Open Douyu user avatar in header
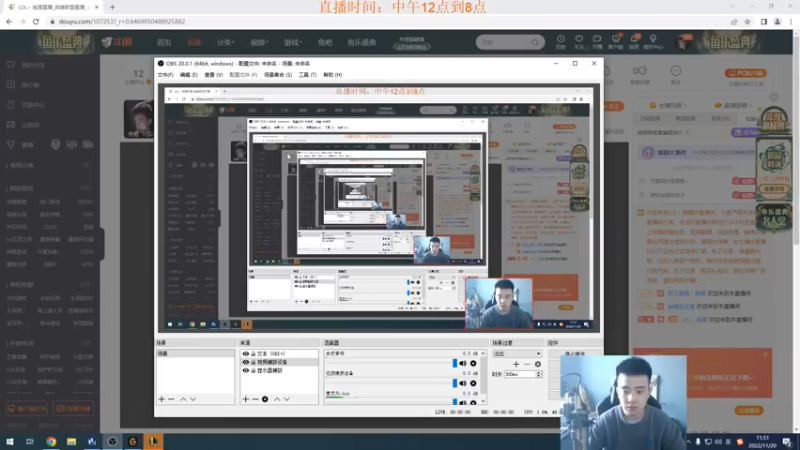The height and width of the screenshot is (450, 800). [683, 42]
